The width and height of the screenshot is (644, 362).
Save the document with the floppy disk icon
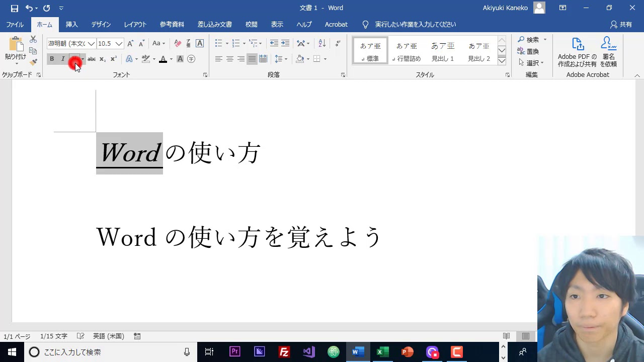coord(15,8)
